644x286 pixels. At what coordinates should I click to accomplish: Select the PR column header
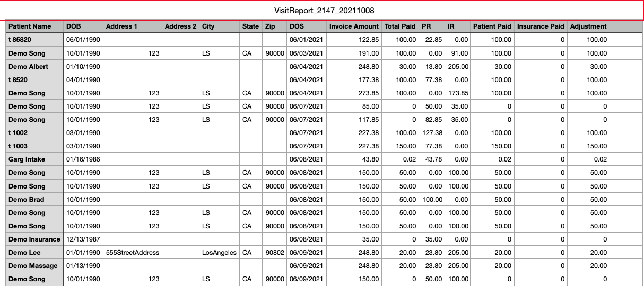click(432, 26)
